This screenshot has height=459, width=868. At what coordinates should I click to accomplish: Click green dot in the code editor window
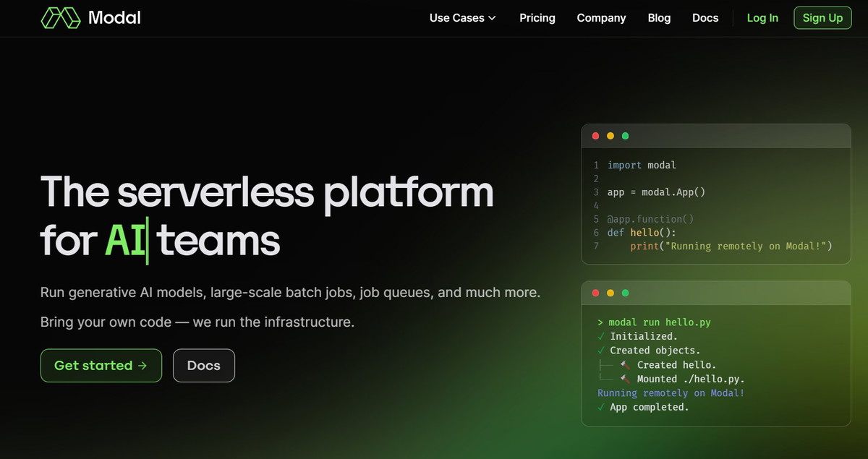tap(626, 136)
